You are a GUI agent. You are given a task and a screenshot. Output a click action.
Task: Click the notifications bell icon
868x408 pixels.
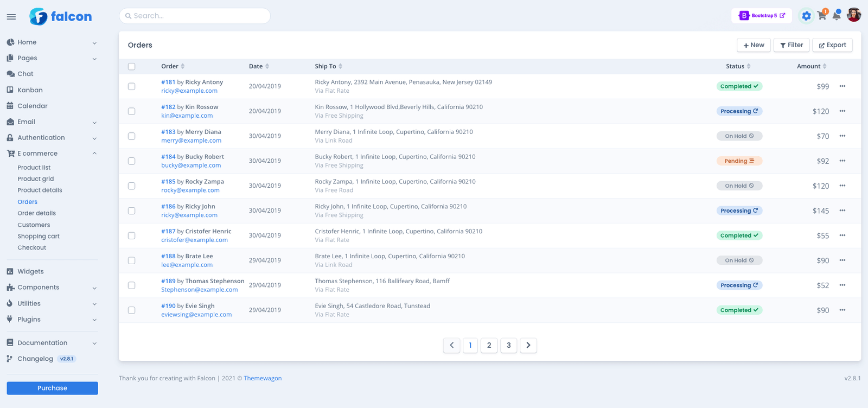coord(837,16)
